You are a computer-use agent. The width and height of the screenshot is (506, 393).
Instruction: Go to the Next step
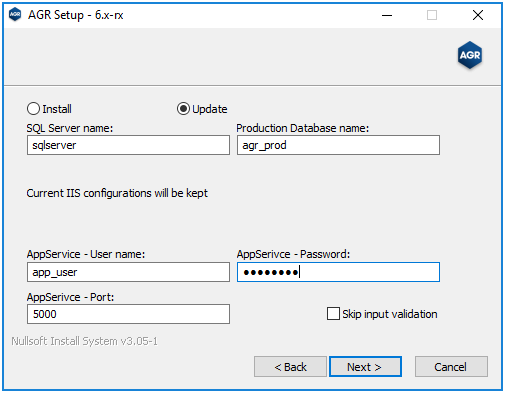(365, 367)
